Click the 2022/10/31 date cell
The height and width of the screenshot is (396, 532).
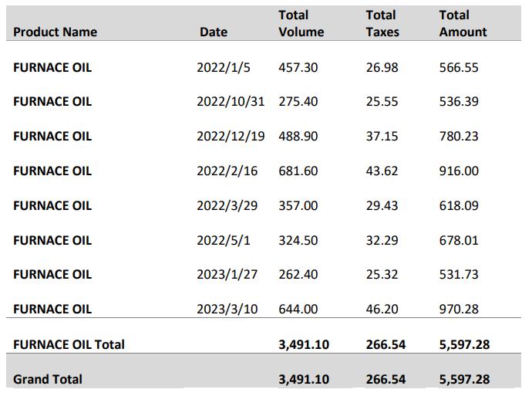pyautogui.click(x=231, y=102)
